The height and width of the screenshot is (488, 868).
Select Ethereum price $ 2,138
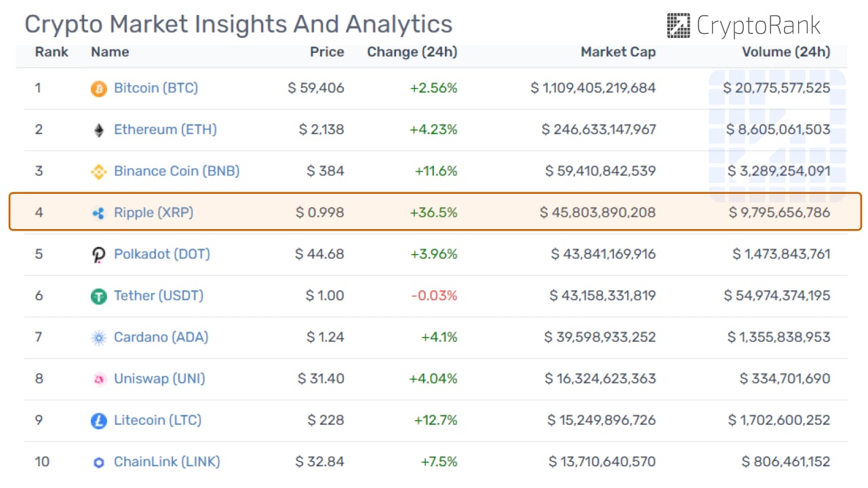(x=321, y=129)
